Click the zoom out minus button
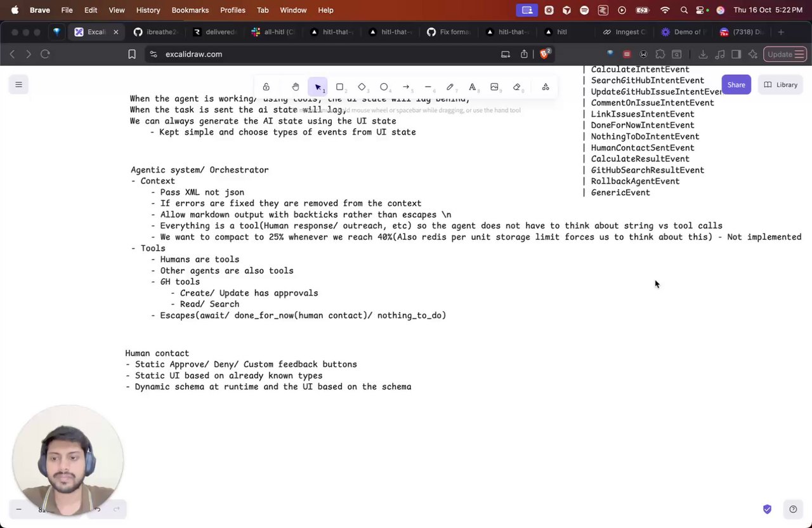 click(x=18, y=509)
